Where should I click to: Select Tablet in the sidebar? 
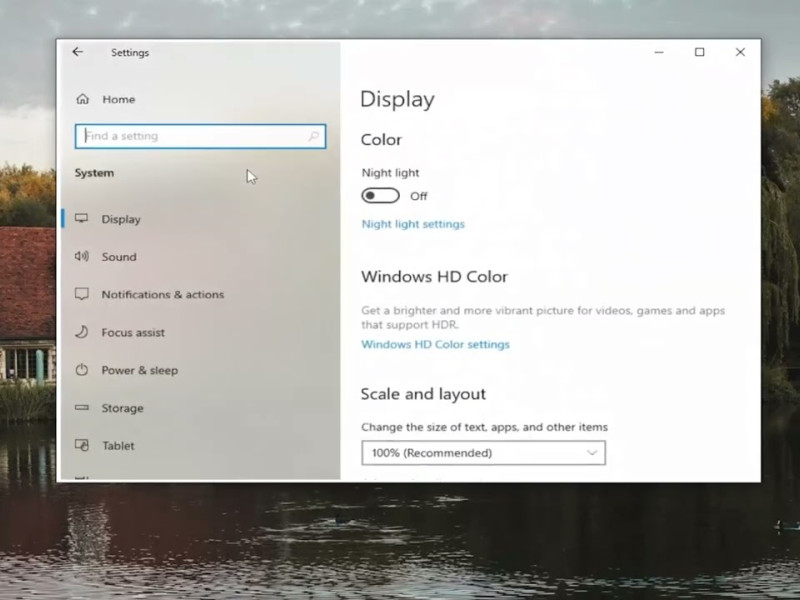pyautogui.click(x=201, y=445)
